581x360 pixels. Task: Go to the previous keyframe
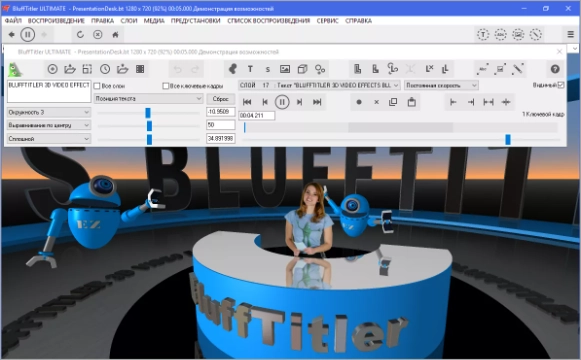point(265,102)
